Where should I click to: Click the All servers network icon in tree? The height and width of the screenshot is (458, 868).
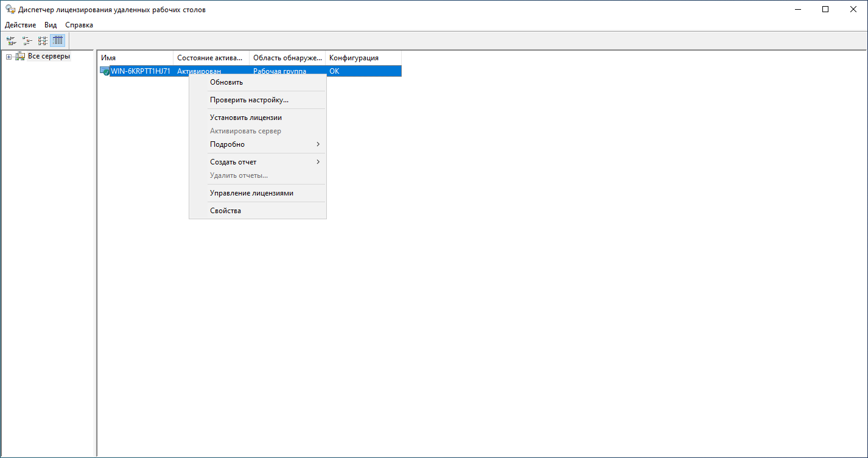click(x=20, y=57)
